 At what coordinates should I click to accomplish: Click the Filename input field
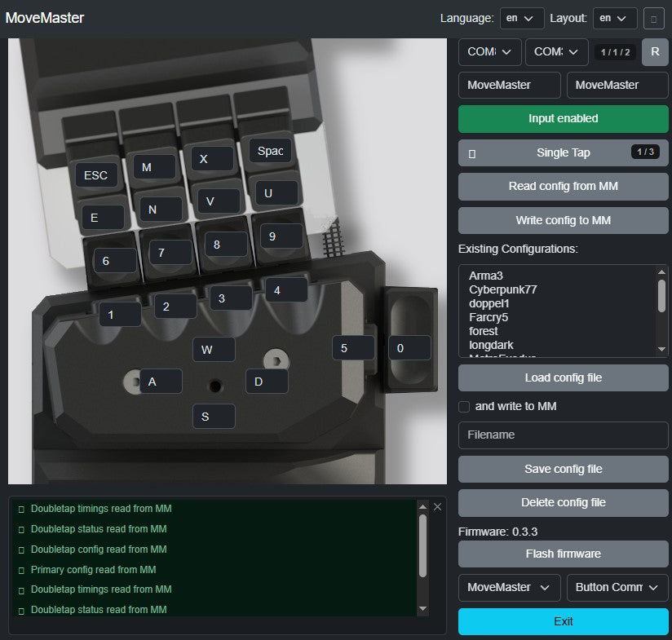pyautogui.click(x=564, y=435)
